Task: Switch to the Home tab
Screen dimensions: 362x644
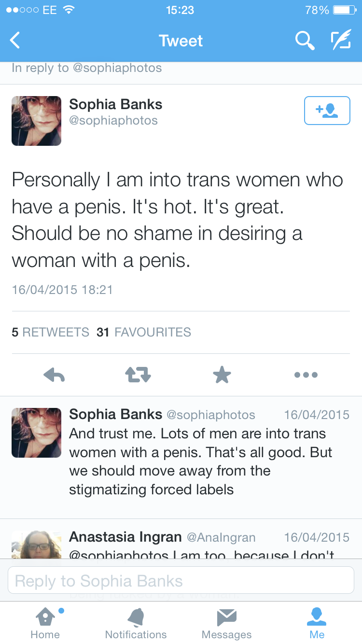Action: pyautogui.click(x=45, y=623)
